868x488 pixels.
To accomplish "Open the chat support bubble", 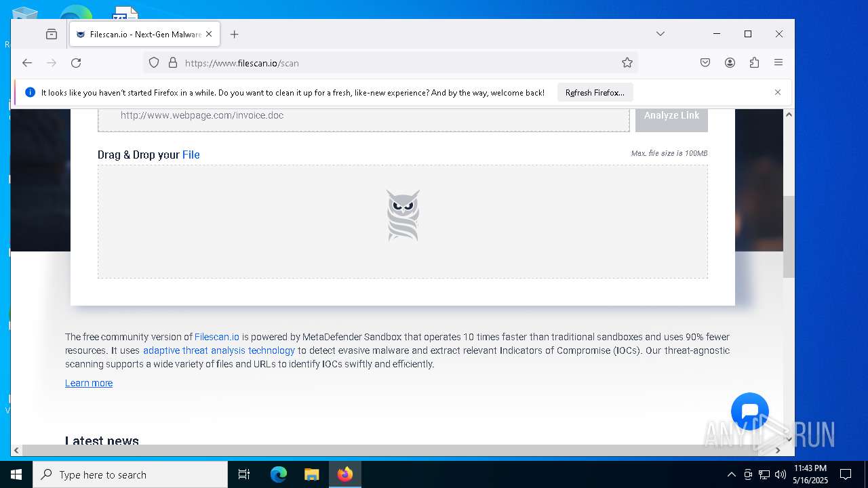I will click(x=750, y=411).
